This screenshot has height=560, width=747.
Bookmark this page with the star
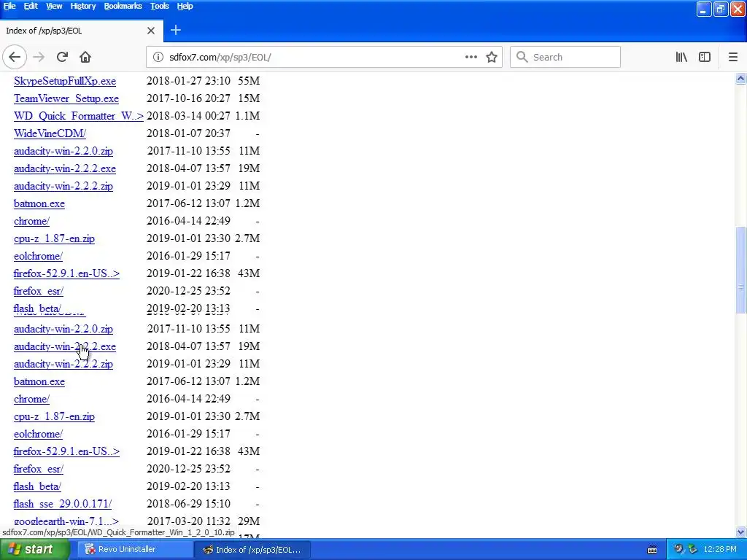pos(492,57)
